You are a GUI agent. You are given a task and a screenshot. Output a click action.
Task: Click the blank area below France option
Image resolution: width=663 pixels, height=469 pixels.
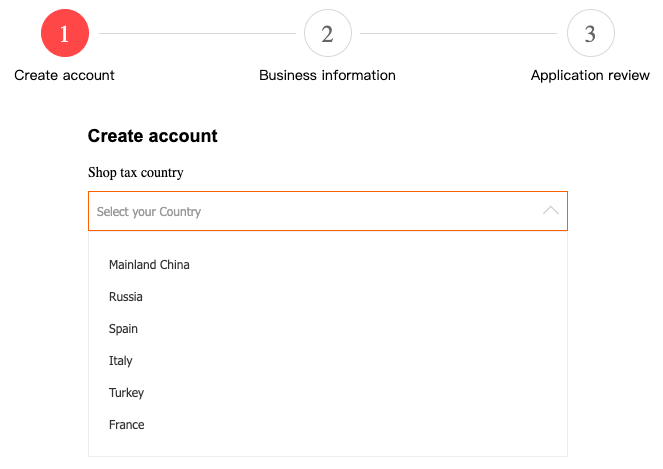click(x=328, y=447)
